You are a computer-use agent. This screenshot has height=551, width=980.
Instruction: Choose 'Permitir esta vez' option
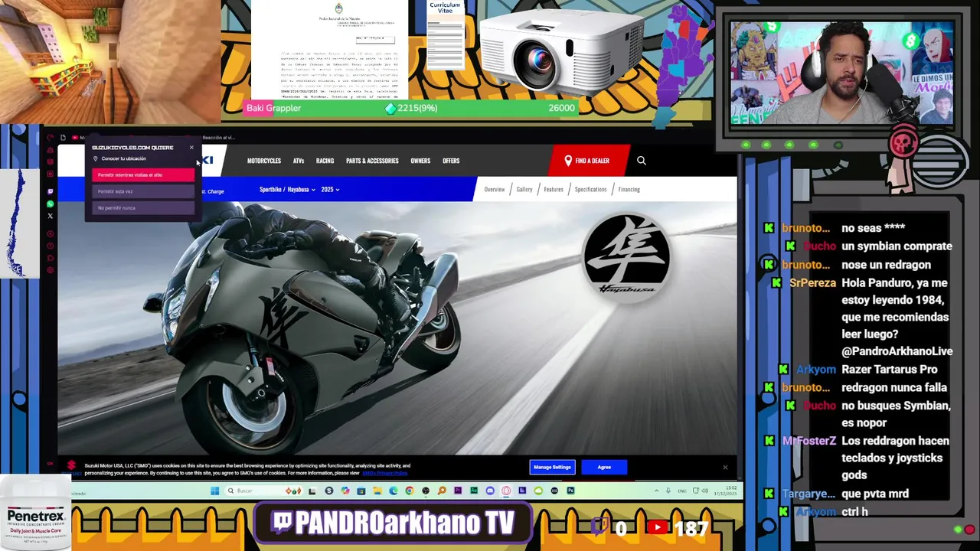143,191
